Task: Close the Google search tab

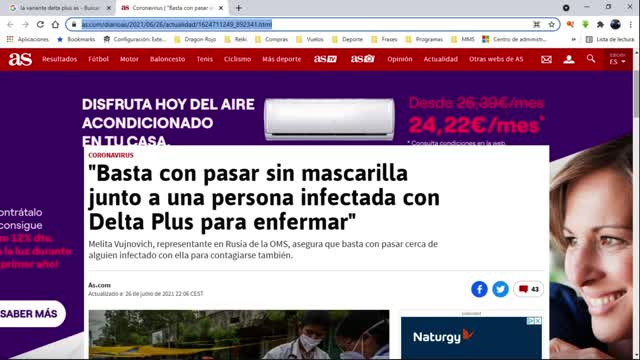Action: (x=109, y=8)
